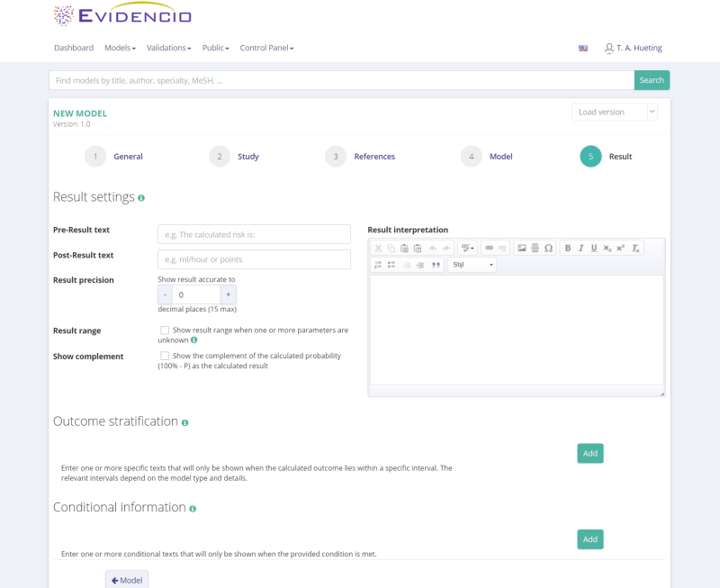Viewport: 720px width, 588px height.
Task: Enable the Show result range checkbox
Action: pyautogui.click(x=165, y=330)
